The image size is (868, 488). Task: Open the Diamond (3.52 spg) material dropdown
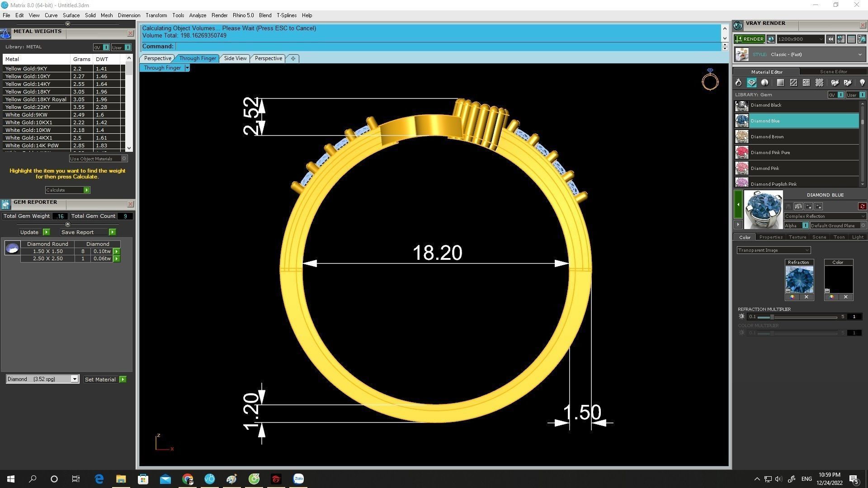75,379
